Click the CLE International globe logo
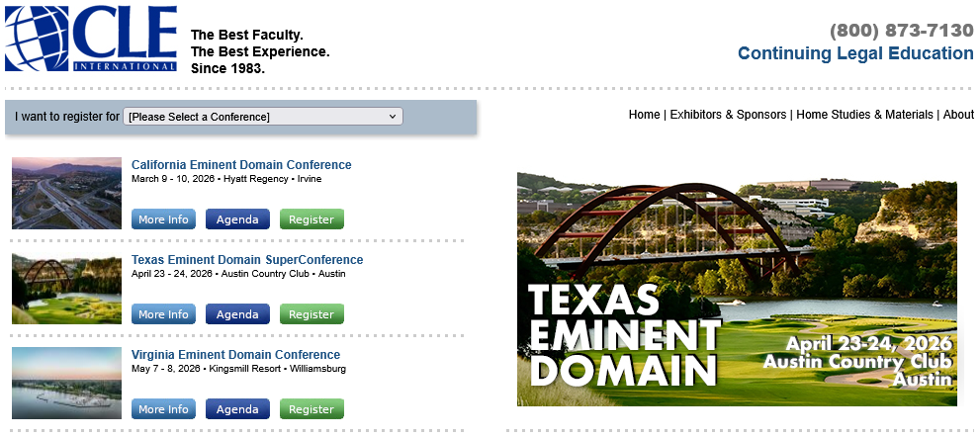This screenshot has width=980, height=438. tap(90, 39)
